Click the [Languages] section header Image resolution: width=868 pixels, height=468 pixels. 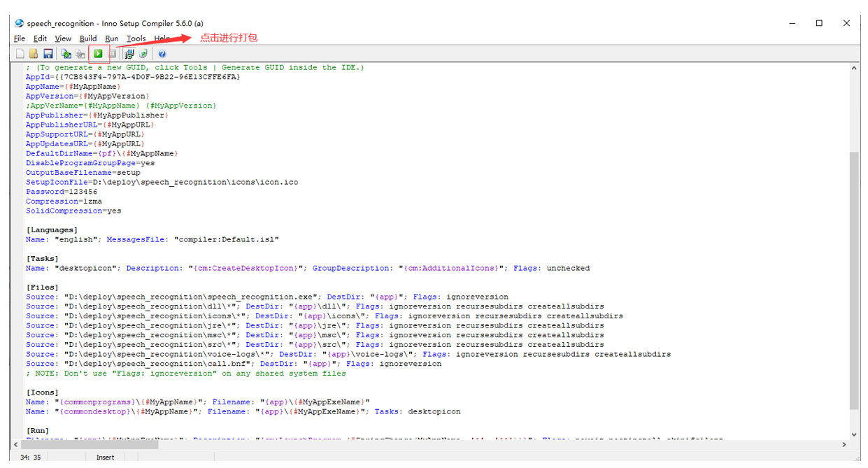52,230
